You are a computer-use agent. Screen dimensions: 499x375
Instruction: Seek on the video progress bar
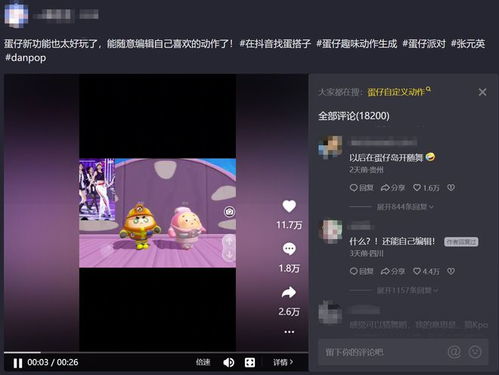tap(156, 352)
